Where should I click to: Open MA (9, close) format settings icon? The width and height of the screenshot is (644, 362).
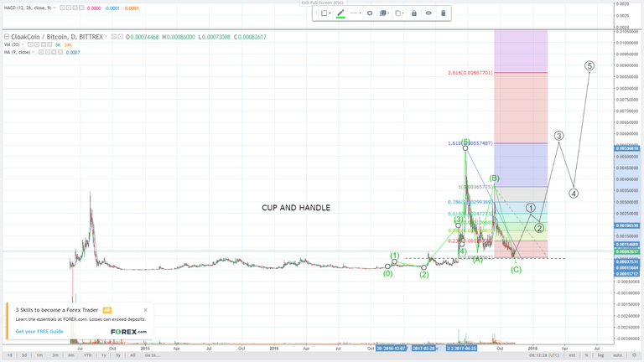[48, 52]
